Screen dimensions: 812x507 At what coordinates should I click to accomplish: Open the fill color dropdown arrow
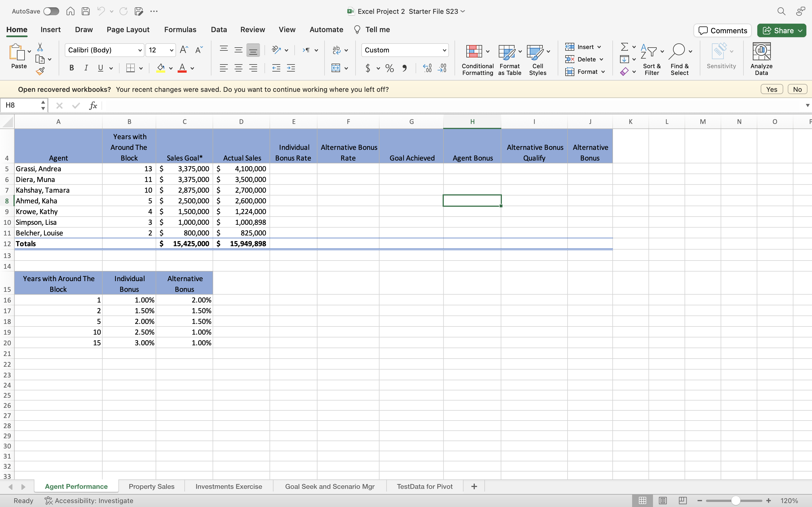171,68
